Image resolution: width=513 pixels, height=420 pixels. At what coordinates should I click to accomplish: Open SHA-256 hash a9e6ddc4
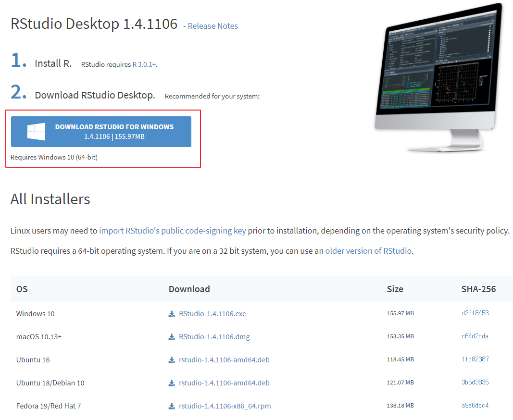(x=475, y=405)
